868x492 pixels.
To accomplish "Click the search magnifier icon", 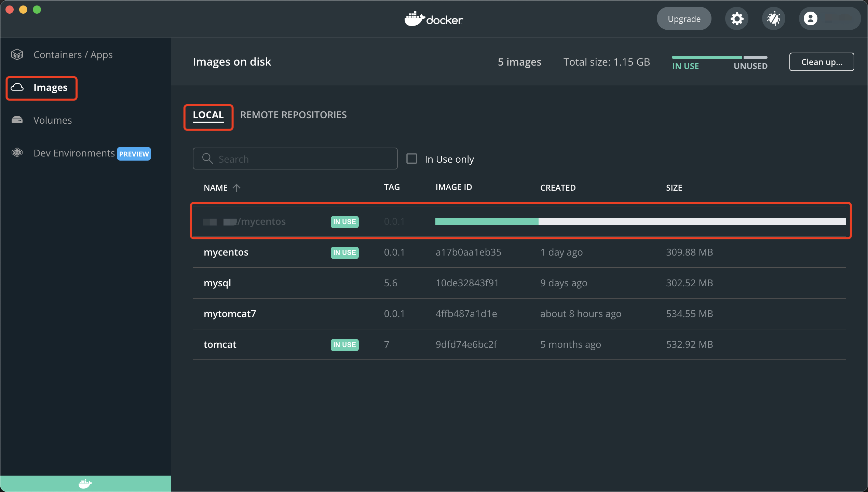I will pos(207,159).
